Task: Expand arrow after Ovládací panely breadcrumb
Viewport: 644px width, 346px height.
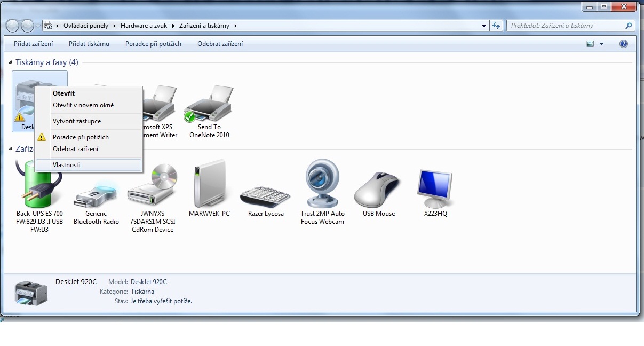Action: click(114, 26)
